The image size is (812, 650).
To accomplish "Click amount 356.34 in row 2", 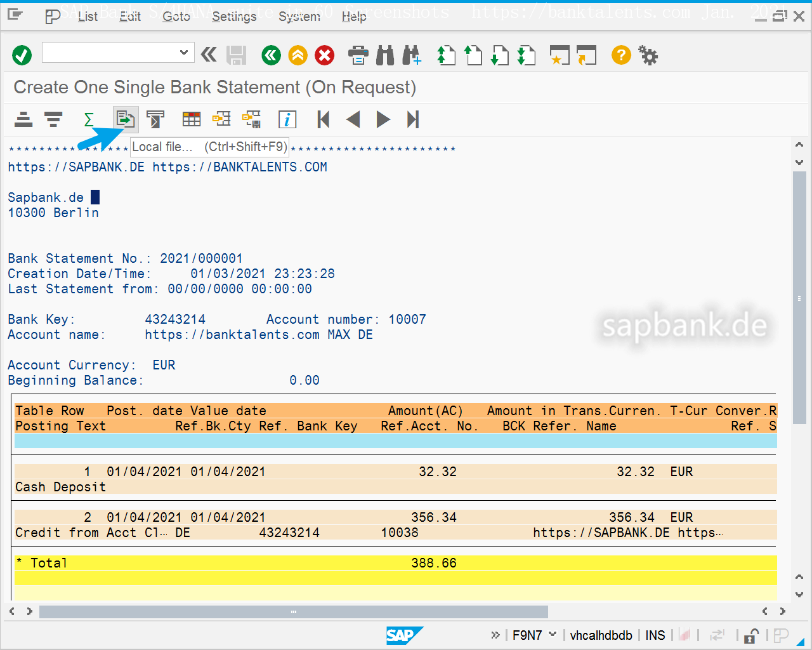I will tap(434, 517).
